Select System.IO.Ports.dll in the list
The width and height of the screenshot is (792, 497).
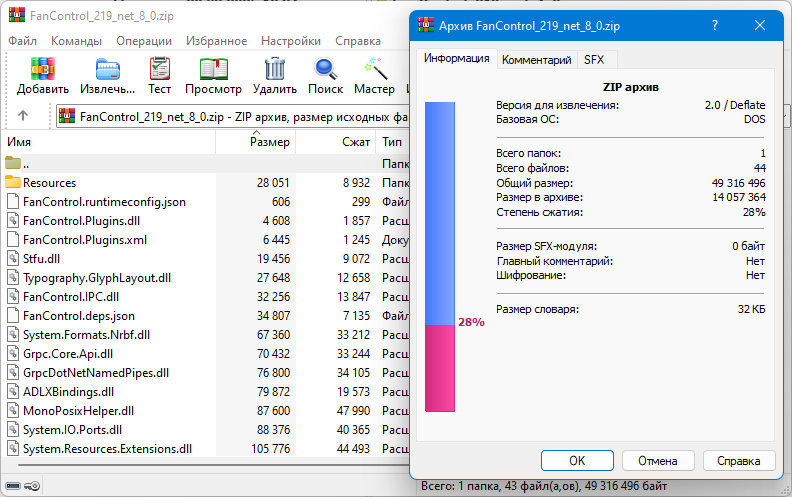point(72,430)
